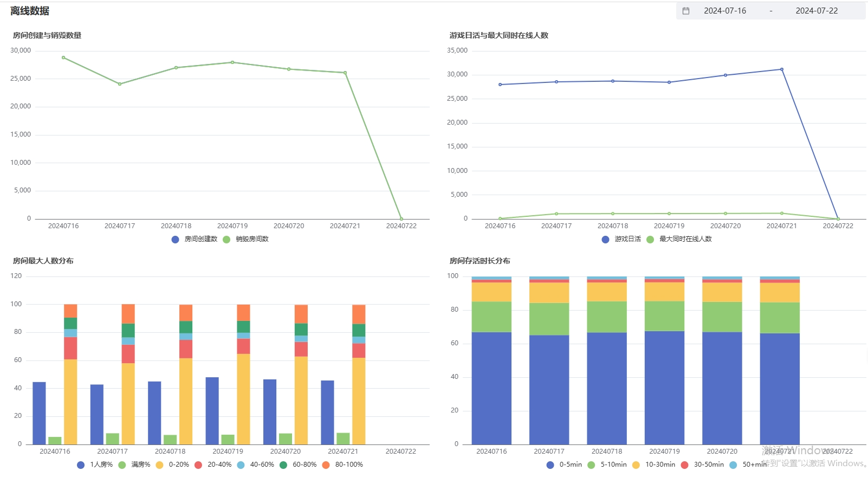The image size is (868, 477).
Task: Toggle the 40-60% legend entry
Action: [x=255, y=465]
